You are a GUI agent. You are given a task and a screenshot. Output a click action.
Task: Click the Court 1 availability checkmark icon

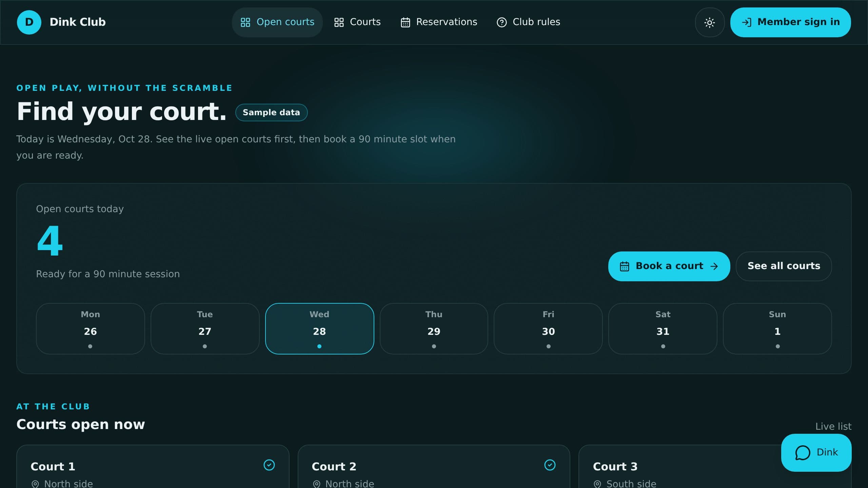click(269, 465)
